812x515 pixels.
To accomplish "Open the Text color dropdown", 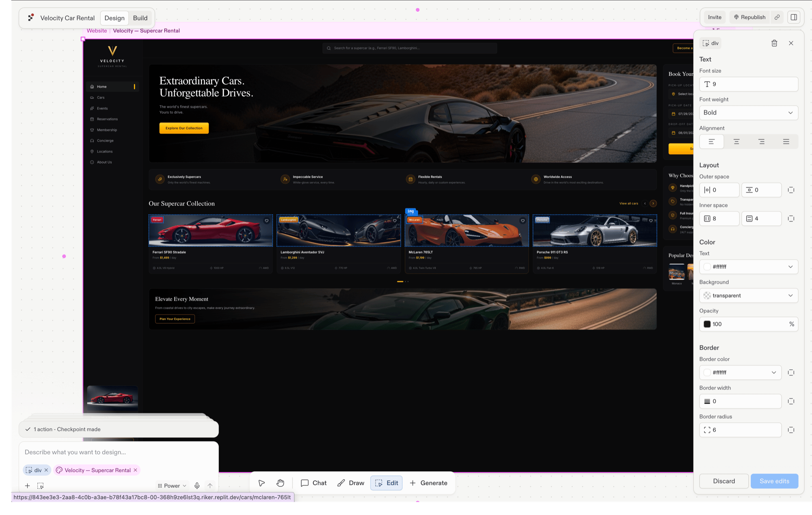I will [749, 267].
